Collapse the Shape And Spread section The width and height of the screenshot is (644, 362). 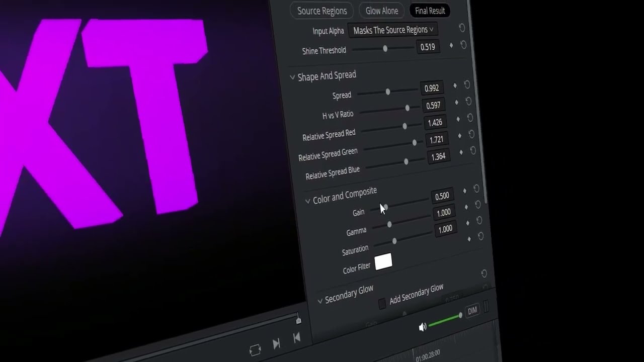(292, 77)
